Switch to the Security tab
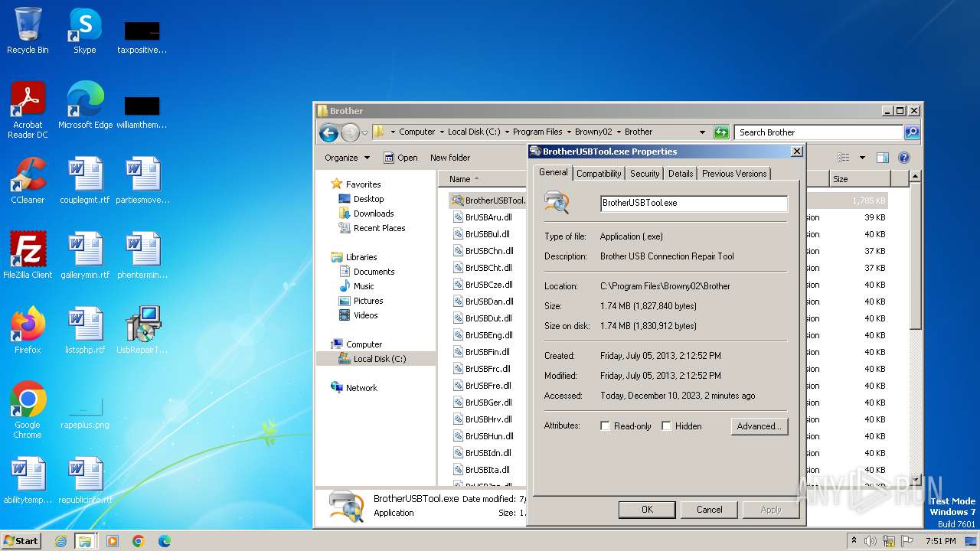The image size is (980, 551). [645, 174]
